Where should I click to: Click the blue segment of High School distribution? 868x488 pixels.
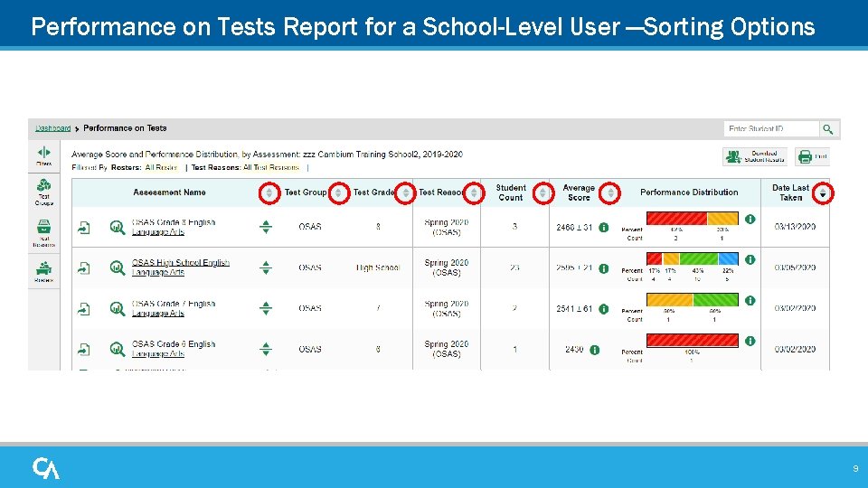click(728, 258)
